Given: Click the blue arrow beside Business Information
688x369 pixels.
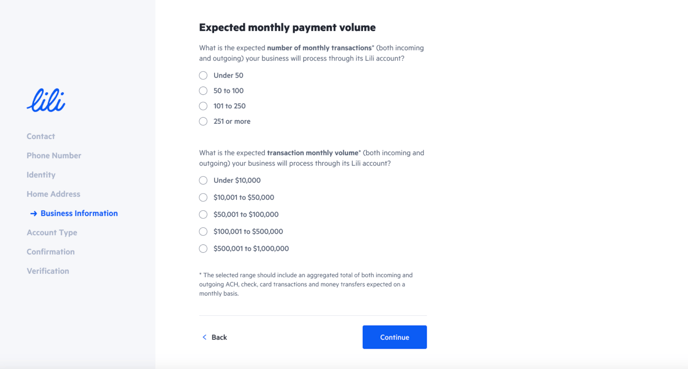Looking at the screenshot, I should [x=33, y=214].
